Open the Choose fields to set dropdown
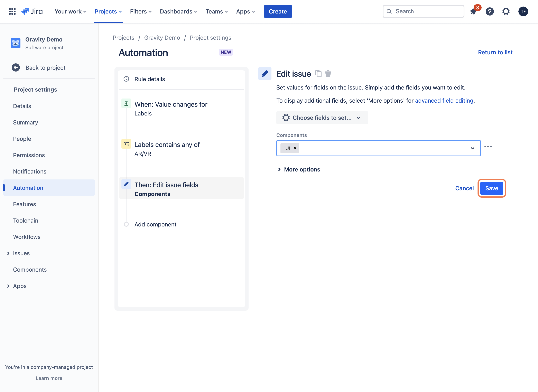 (x=322, y=118)
